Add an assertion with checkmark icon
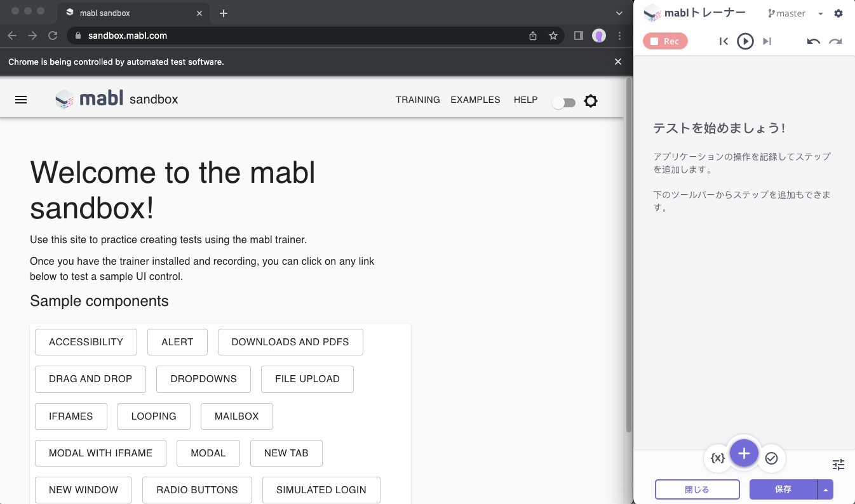The width and height of the screenshot is (855, 504). point(772,458)
